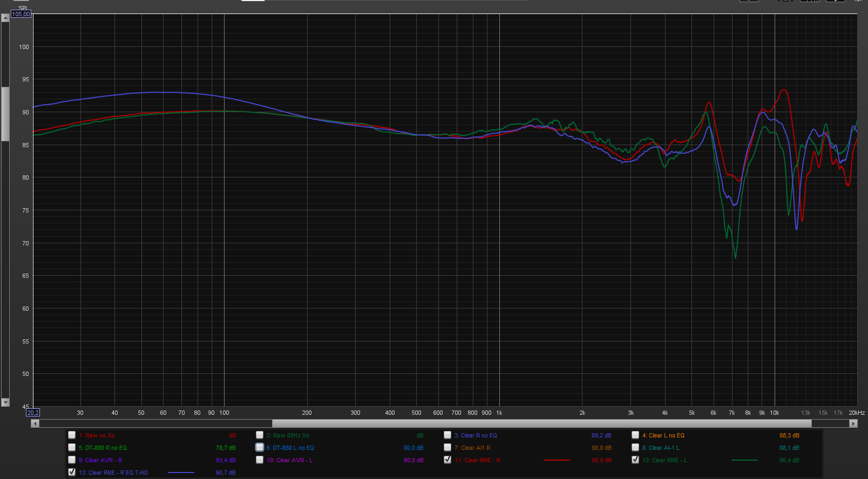Select the '3: Clear R no EQ' label

click(476, 435)
